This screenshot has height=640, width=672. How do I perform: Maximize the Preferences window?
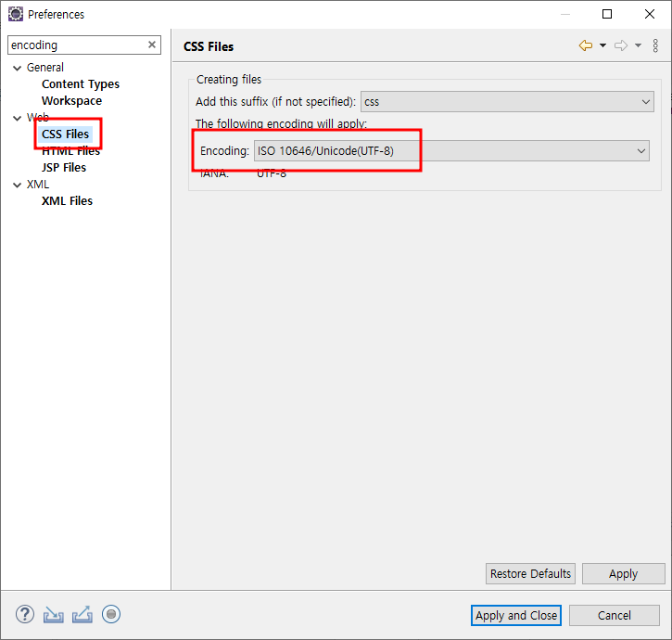607,14
